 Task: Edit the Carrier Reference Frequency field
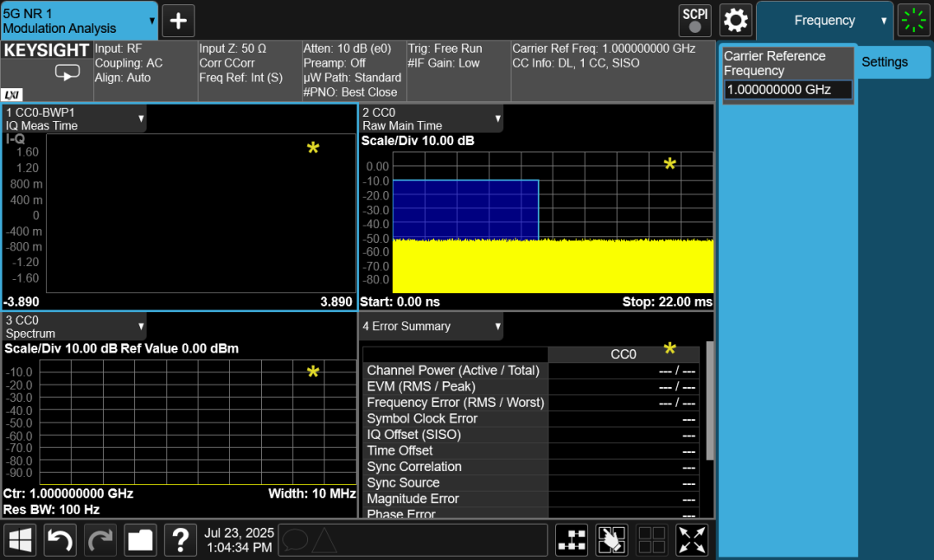788,90
